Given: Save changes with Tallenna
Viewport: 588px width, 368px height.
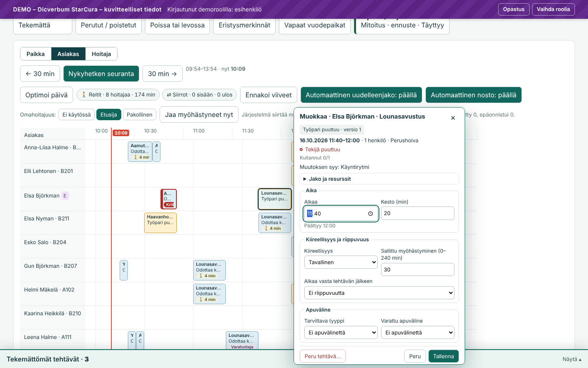Looking at the screenshot, I should pos(443,356).
